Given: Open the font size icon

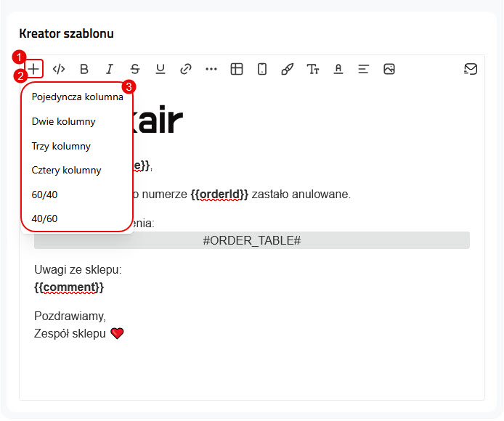Looking at the screenshot, I should click(313, 69).
